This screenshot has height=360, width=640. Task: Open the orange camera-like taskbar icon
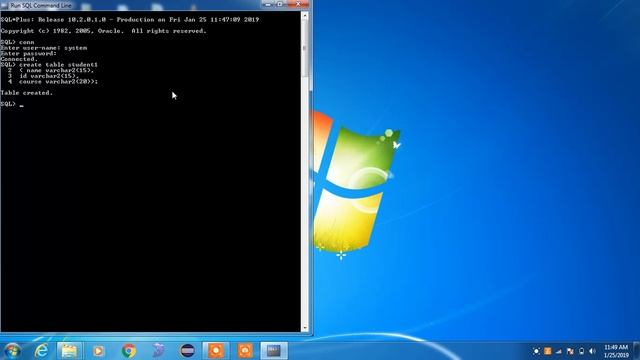[245, 351]
